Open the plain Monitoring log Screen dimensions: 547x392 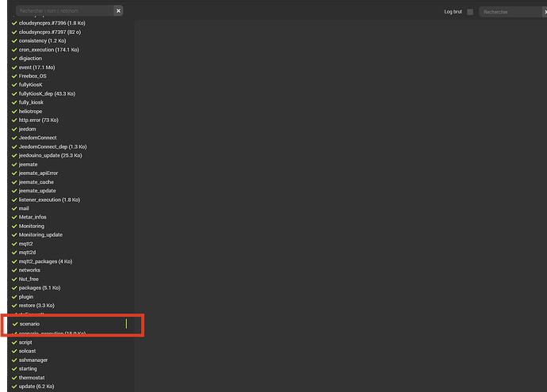pos(32,226)
